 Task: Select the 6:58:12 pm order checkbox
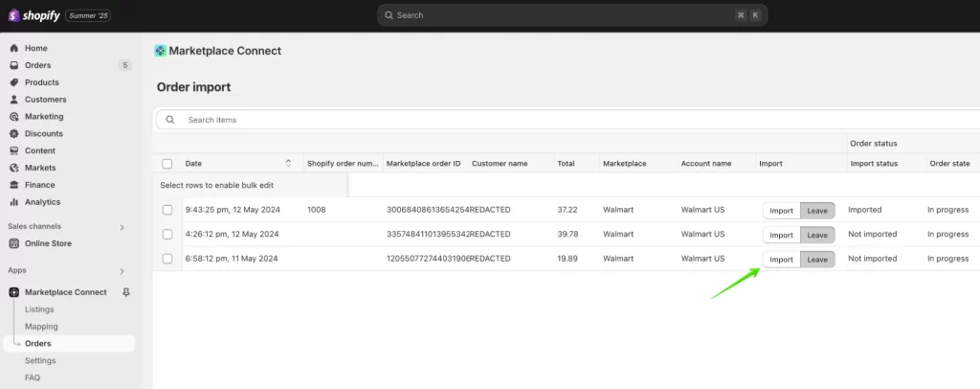[167, 259]
